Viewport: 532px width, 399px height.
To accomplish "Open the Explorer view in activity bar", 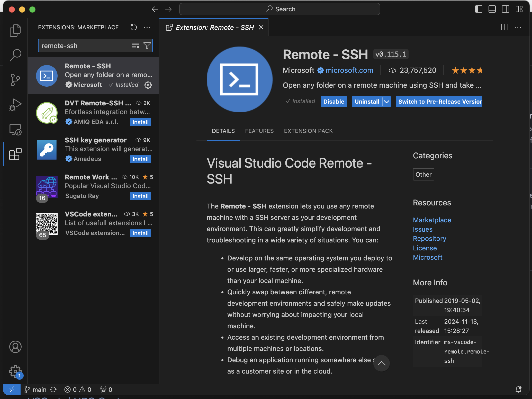I will pyautogui.click(x=15, y=31).
